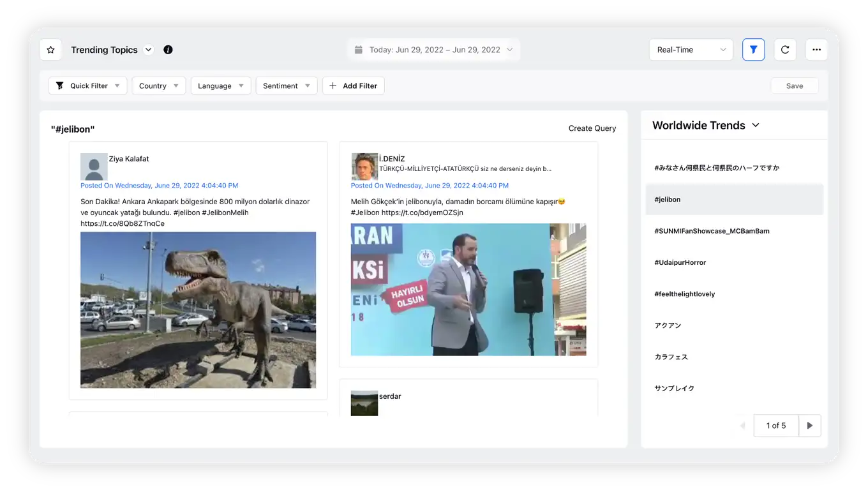The height and width of the screenshot is (492, 868).
Task: Select the #UdaipurHorror trend
Action: click(735, 262)
